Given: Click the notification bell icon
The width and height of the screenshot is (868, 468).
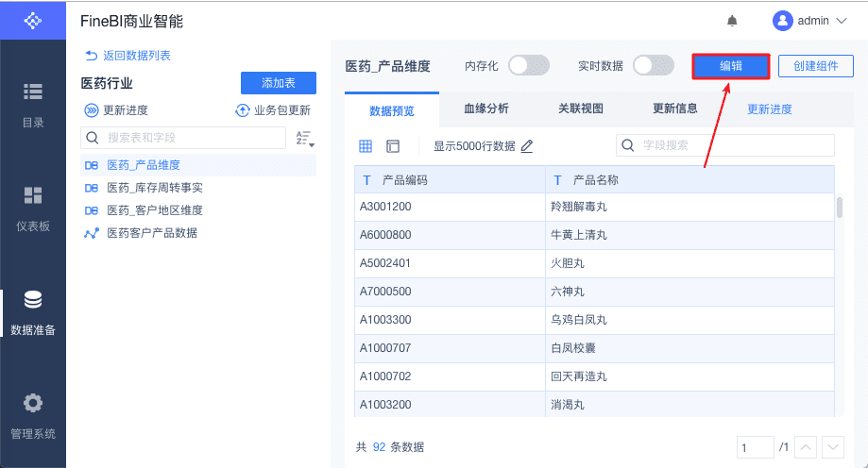Looking at the screenshot, I should [x=732, y=21].
